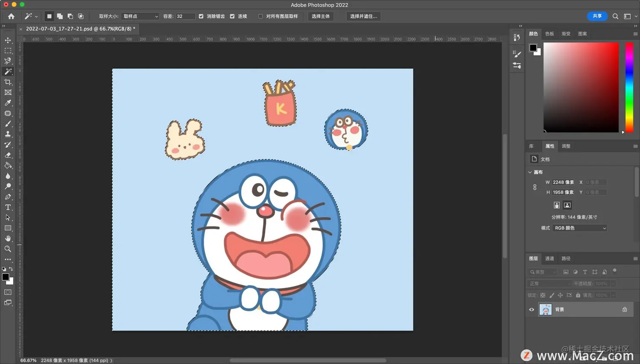The width and height of the screenshot is (640, 364).
Task: Switch to the 通道 channels tab
Action: [x=549, y=258]
